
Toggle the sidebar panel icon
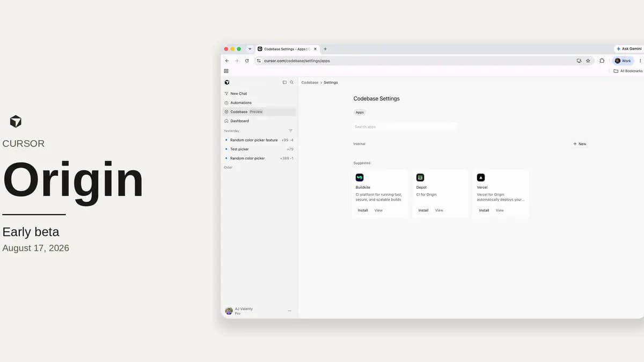coord(284,82)
